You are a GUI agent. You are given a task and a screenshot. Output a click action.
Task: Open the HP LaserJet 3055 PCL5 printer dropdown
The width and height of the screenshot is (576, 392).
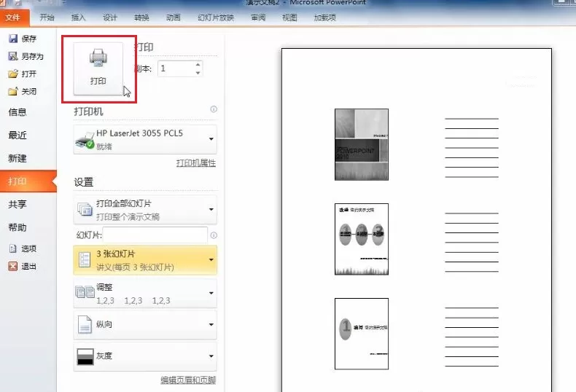coord(145,139)
